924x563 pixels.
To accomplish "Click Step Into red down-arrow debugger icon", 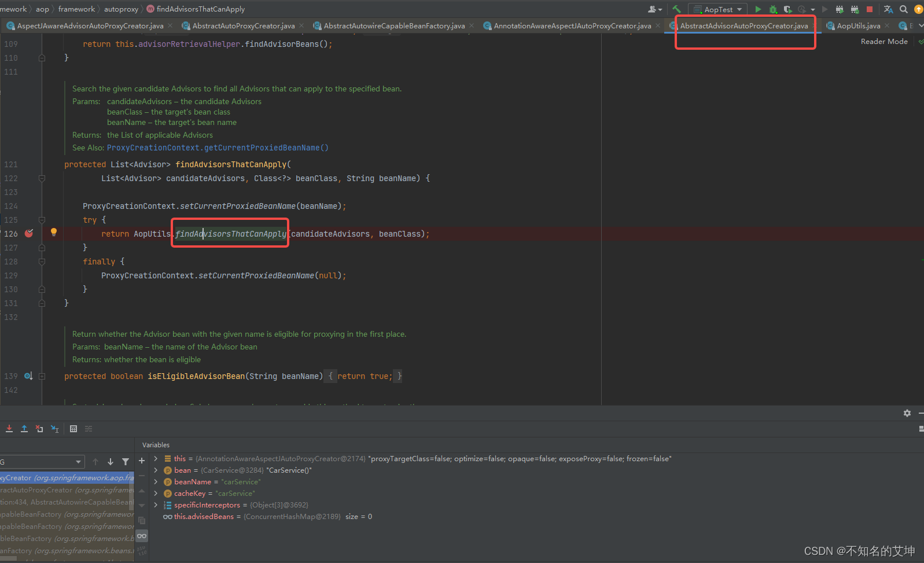I will pyautogui.click(x=9, y=429).
